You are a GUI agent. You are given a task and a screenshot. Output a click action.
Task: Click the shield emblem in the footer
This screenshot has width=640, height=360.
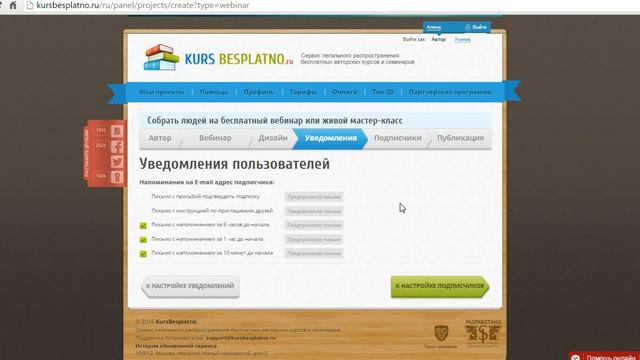coord(441,333)
